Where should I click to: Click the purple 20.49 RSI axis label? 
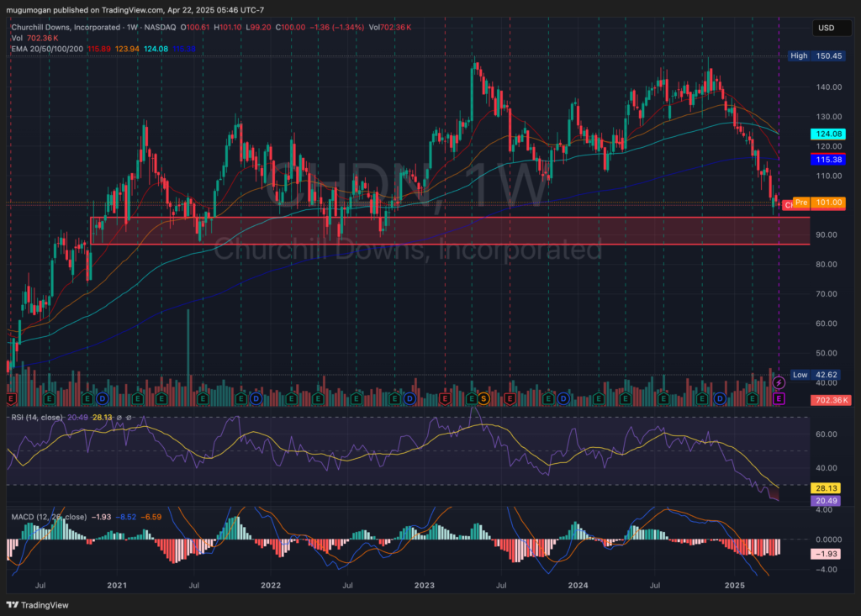point(826,501)
